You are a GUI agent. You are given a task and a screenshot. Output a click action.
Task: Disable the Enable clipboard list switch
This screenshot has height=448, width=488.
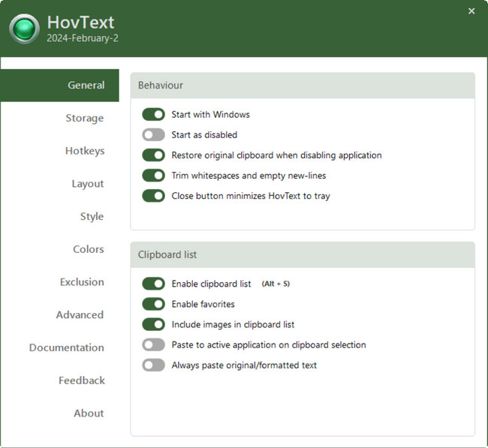[x=153, y=284]
